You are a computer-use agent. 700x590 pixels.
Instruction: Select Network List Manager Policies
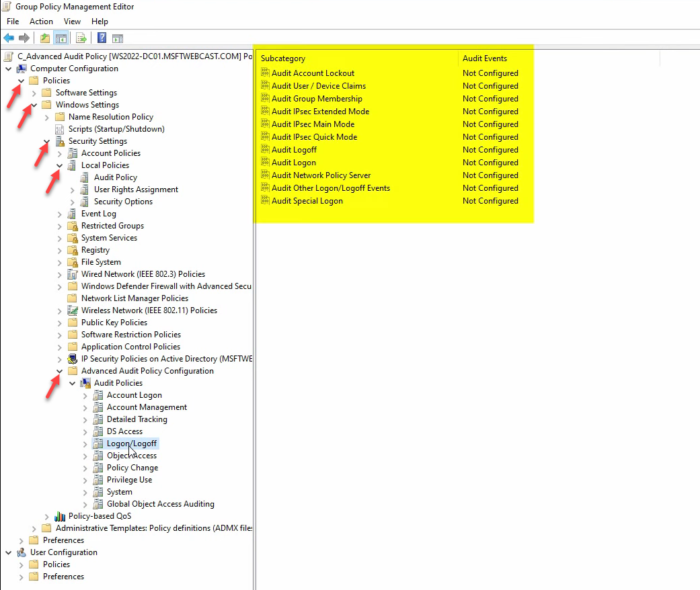134,298
